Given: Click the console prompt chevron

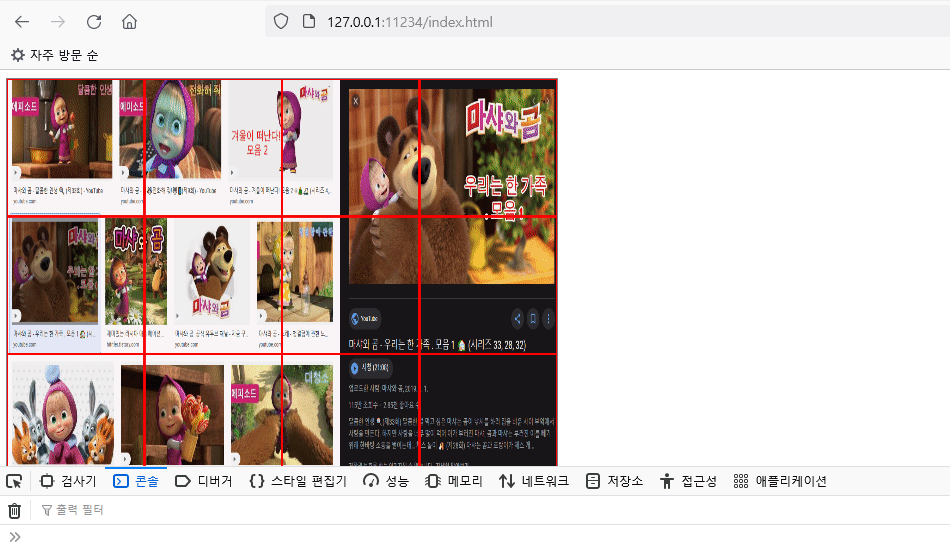Looking at the screenshot, I should pyautogui.click(x=15, y=537).
